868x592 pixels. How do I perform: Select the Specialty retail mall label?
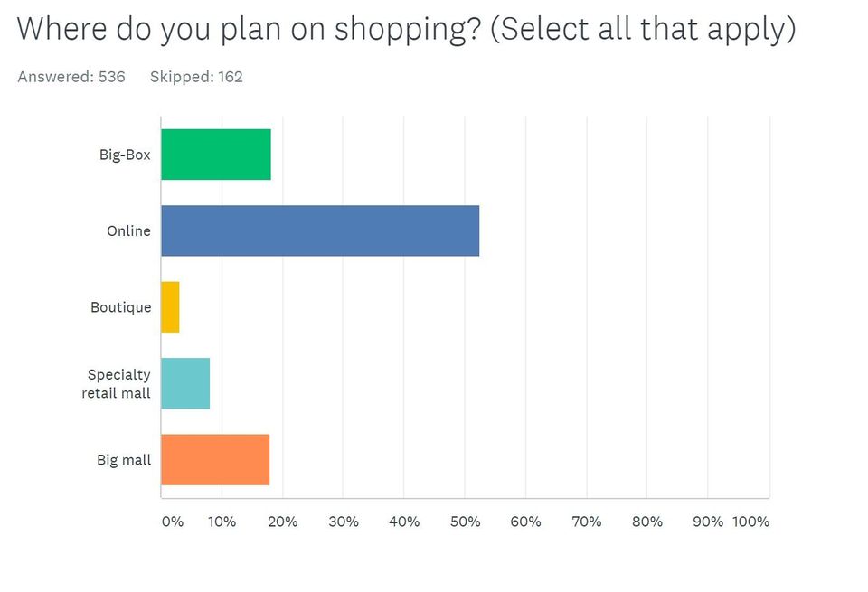117,383
